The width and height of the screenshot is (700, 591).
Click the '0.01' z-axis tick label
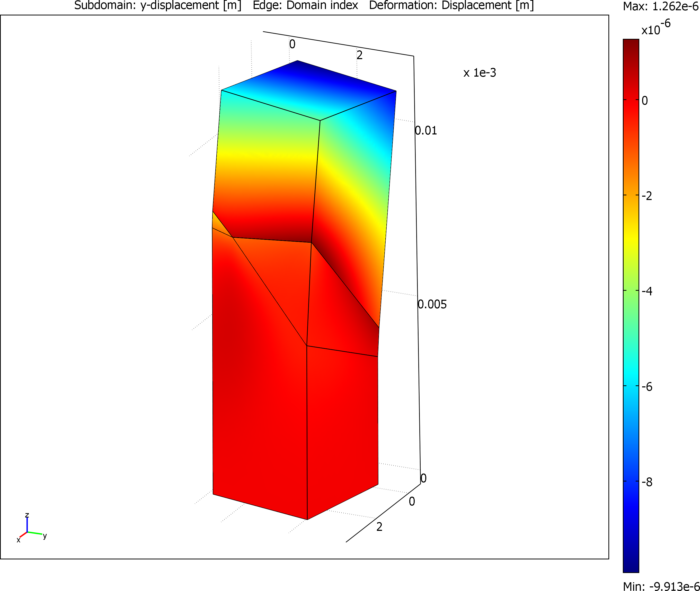[426, 130]
